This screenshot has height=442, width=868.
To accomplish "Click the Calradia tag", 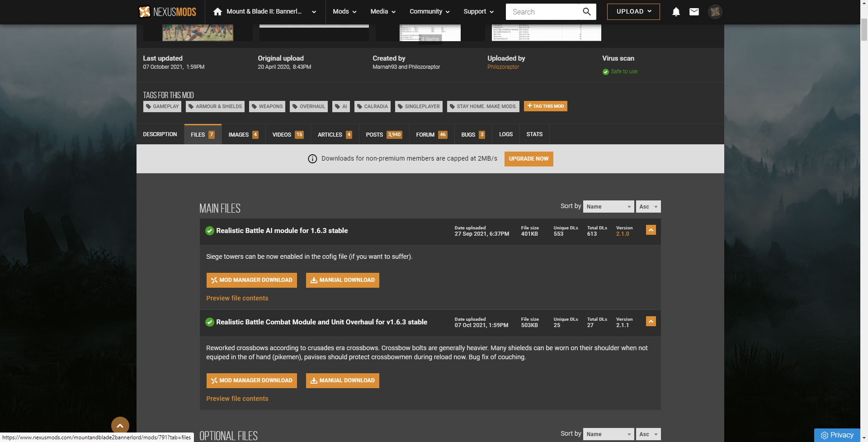I will point(373,106).
